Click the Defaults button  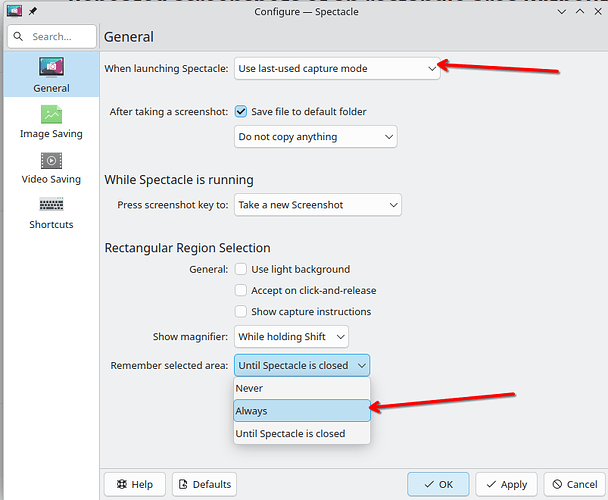[204, 484]
